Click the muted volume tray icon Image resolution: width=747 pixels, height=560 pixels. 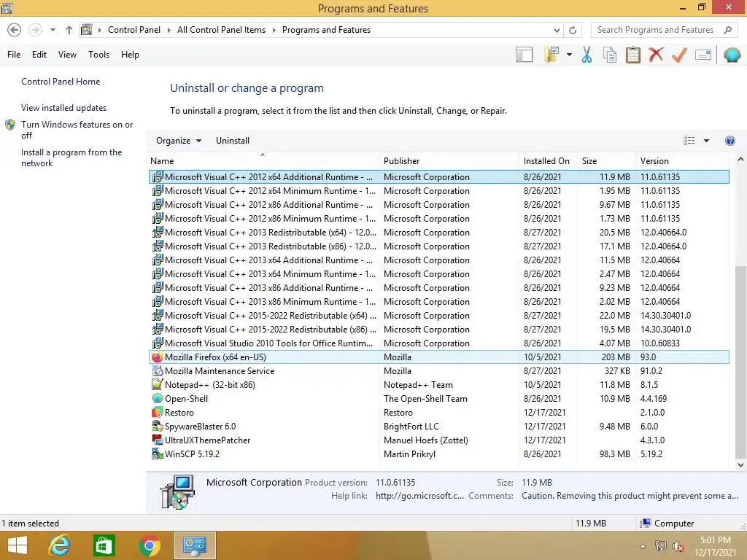click(x=678, y=546)
